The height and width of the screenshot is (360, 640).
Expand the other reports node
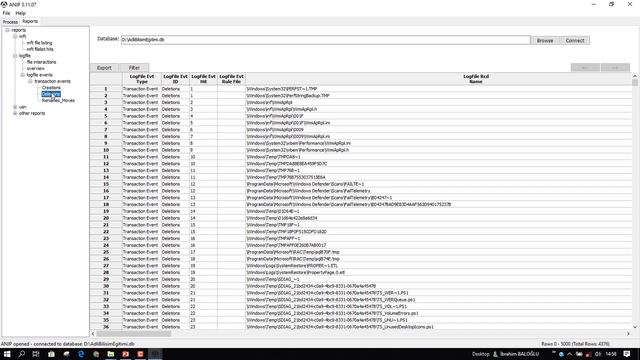[x=15, y=113]
